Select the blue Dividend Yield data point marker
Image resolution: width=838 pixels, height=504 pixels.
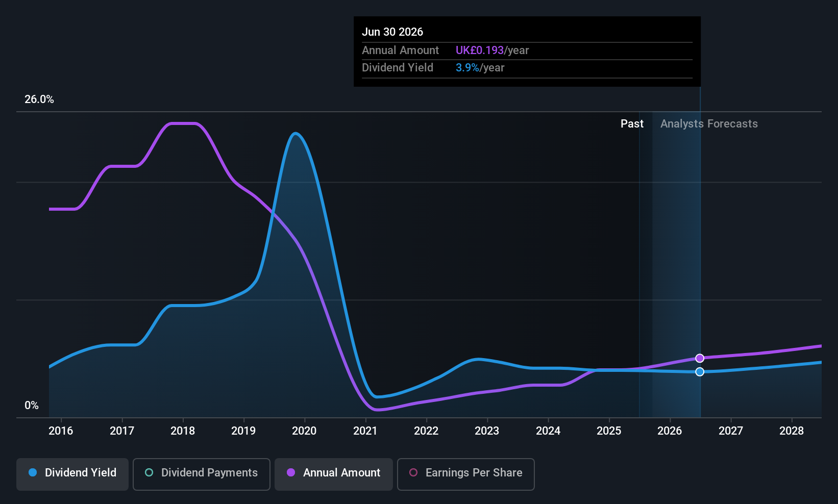click(700, 371)
